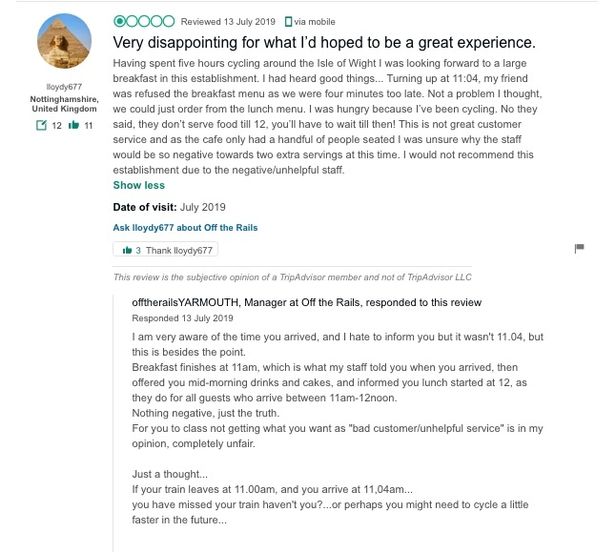Click the thumbs-up icon inside the Thank button
This screenshot has height=552, width=615.
(127, 250)
